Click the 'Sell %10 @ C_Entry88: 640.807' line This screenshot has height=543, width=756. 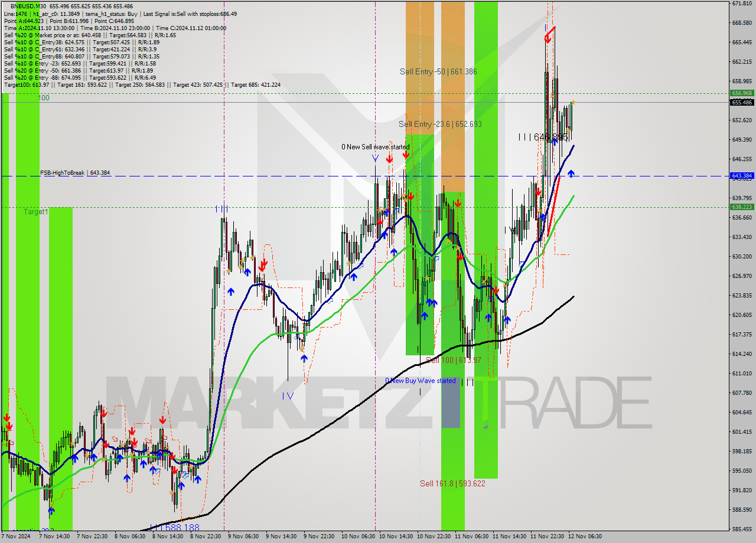pos(82,56)
